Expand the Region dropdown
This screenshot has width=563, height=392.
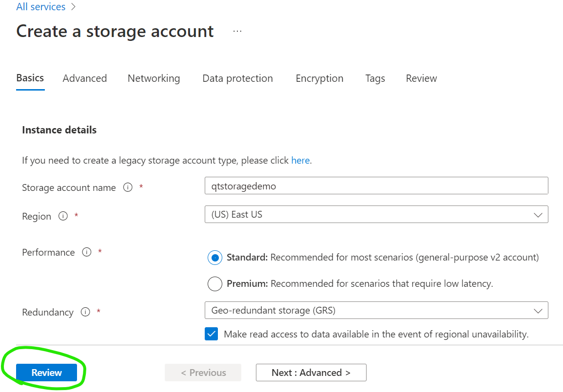376,214
